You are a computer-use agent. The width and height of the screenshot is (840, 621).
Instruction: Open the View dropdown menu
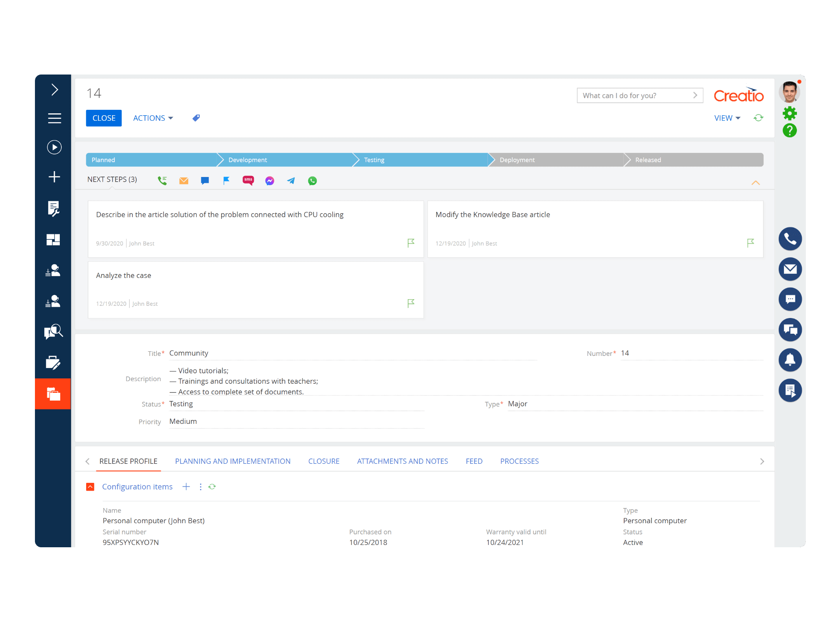click(726, 118)
